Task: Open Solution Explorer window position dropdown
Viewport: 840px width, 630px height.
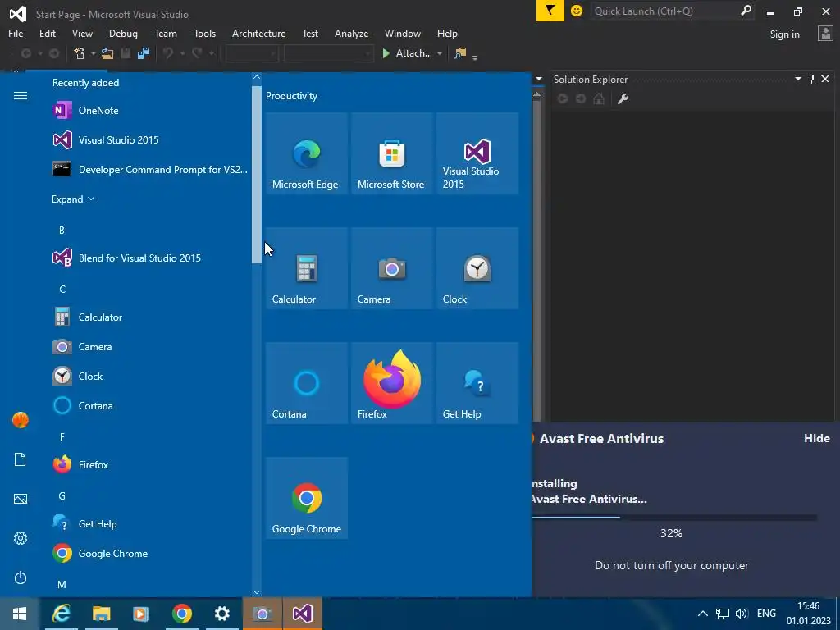Action: pyautogui.click(x=797, y=80)
